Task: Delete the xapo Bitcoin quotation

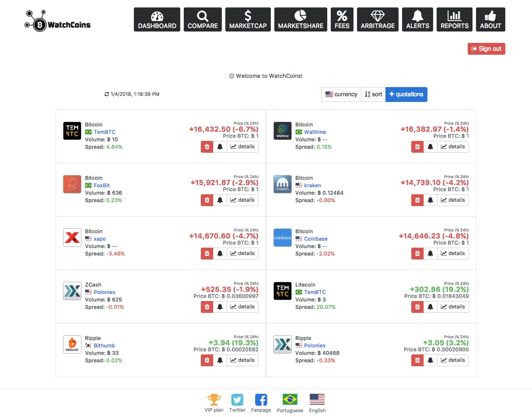Action: click(207, 254)
